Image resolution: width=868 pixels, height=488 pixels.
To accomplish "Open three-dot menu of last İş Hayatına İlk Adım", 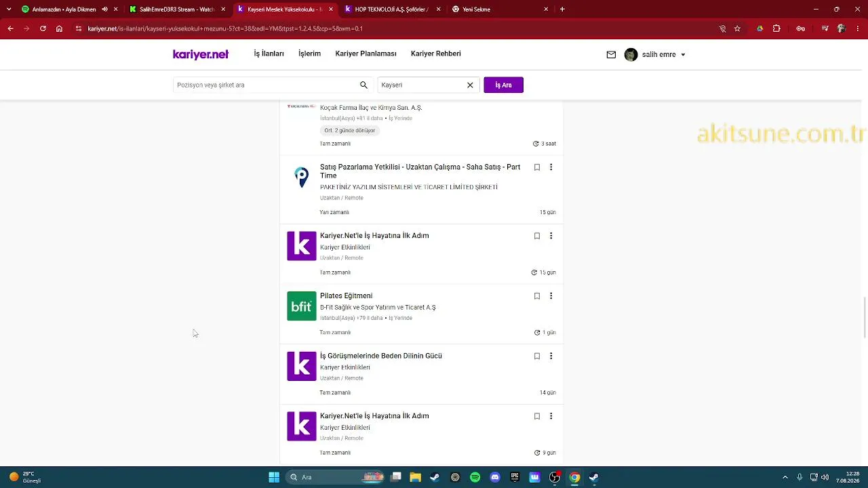I will [x=551, y=416].
